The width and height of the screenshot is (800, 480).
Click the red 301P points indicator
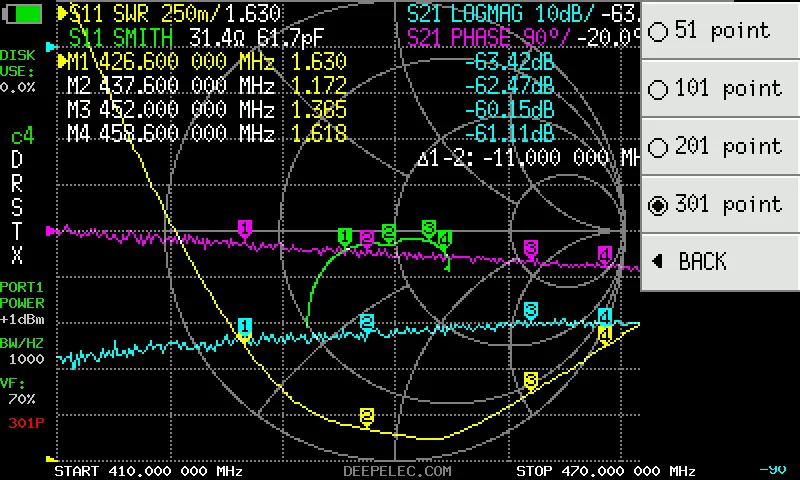[26, 423]
